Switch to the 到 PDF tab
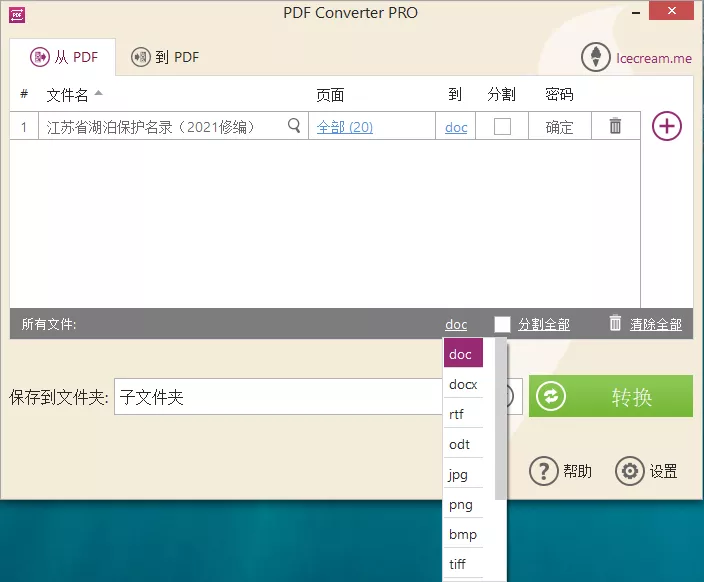Image resolution: width=704 pixels, height=582 pixels. click(x=165, y=57)
